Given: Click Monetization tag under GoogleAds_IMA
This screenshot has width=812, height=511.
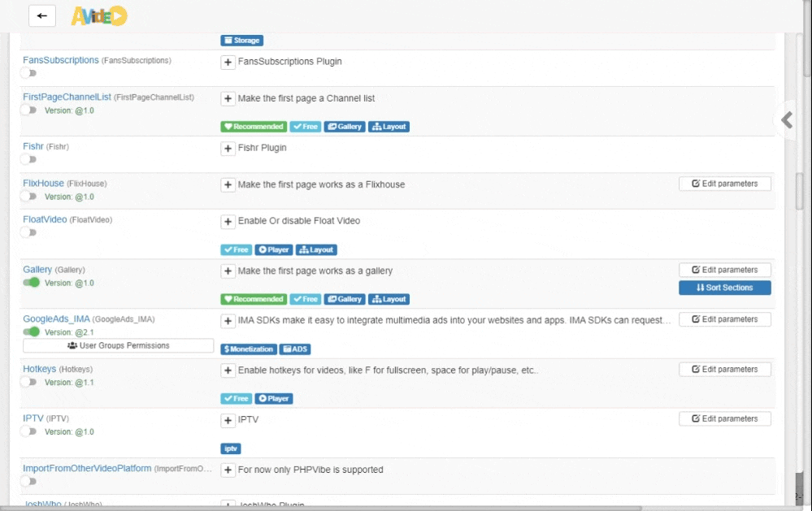Looking at the screenshot, I should coord(249,349).
